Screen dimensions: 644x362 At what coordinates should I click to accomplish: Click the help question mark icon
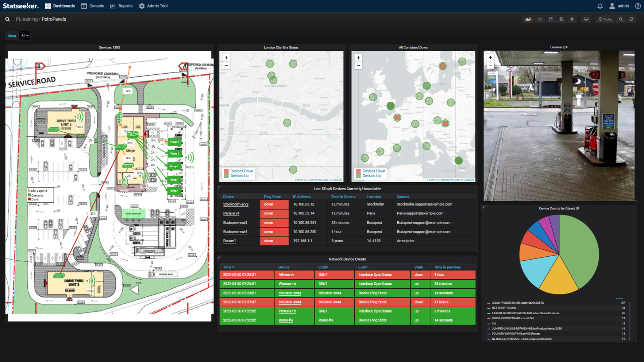pos(637,6)
